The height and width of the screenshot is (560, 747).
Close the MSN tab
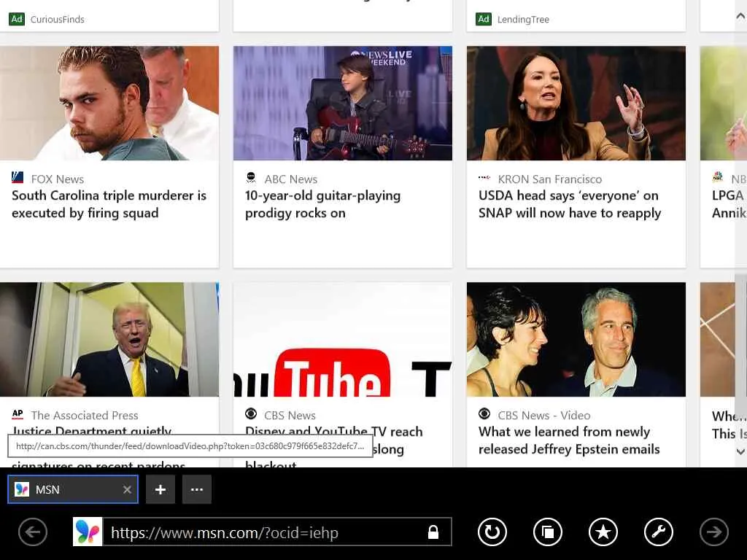[x=127, y=489]
